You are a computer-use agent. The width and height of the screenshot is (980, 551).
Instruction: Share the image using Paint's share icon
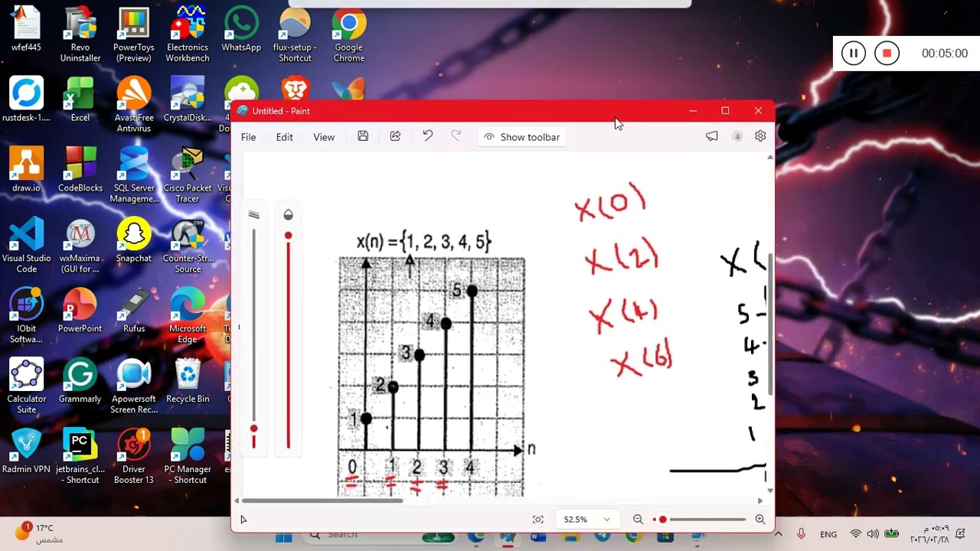coord(395,136)
